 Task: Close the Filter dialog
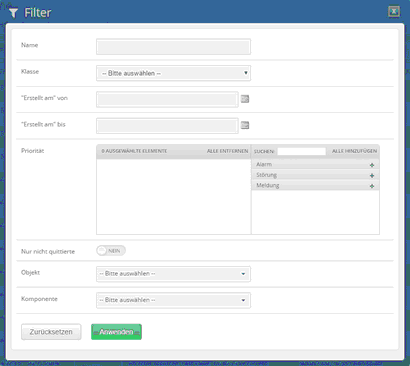394,12
